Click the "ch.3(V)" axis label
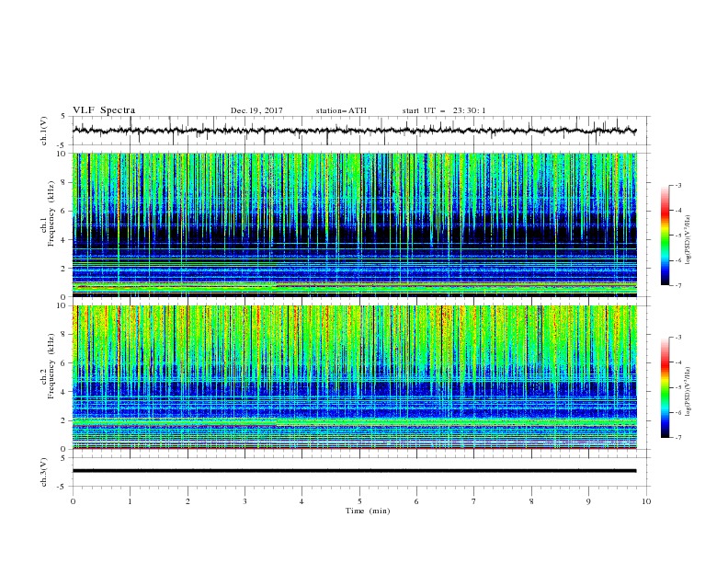728x563 pixels. [44, 472]
